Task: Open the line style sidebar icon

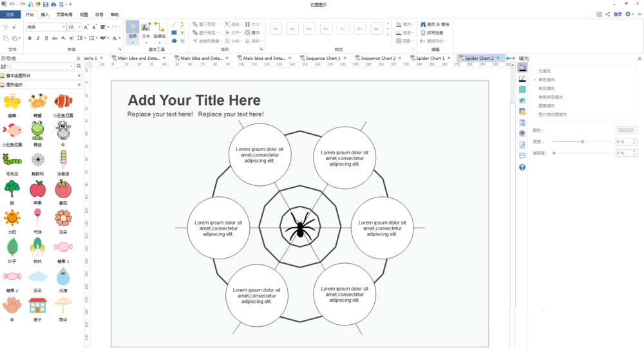Action: 522,78
